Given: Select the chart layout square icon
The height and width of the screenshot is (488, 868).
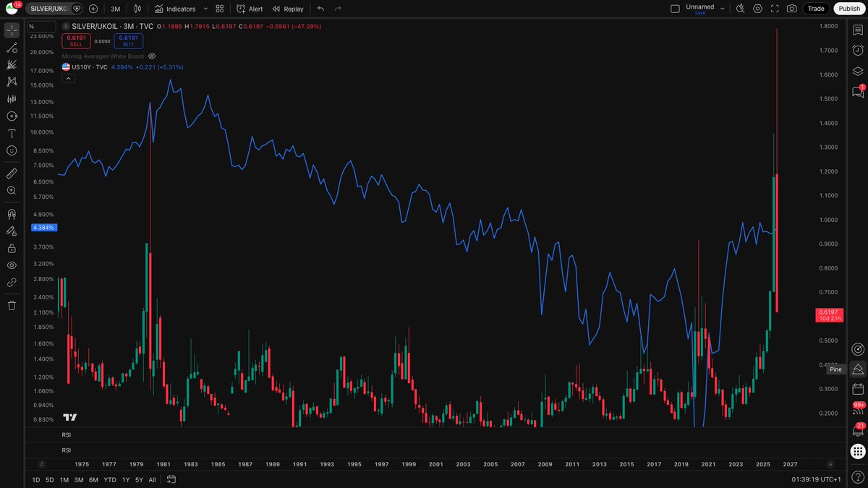Looking at the screenshot, I should coord(675,9).
